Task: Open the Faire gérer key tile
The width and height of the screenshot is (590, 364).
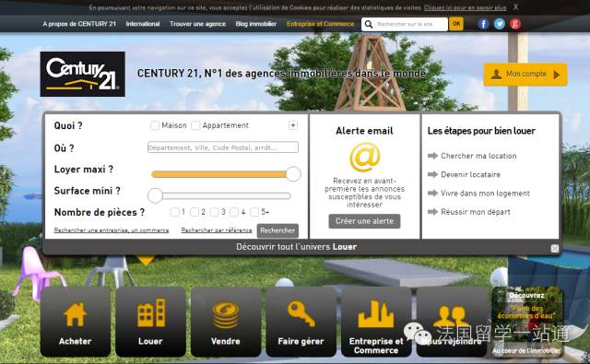Action: 301,322
